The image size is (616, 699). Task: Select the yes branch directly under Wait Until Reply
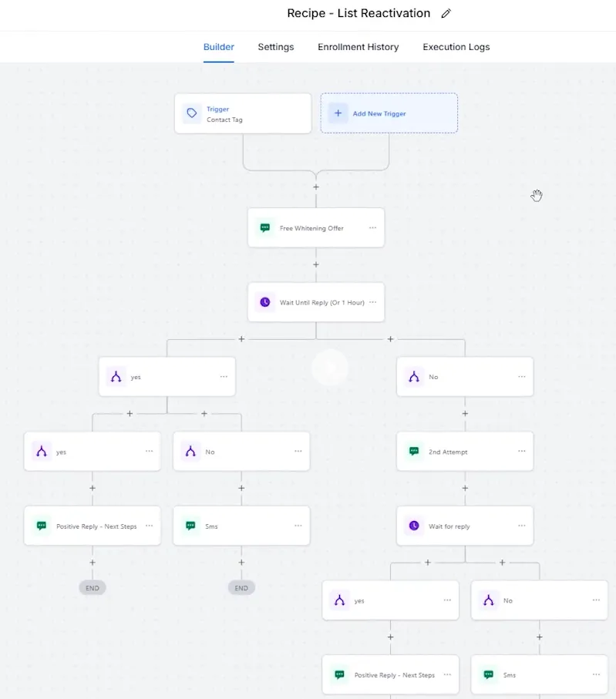pos(167,377)
